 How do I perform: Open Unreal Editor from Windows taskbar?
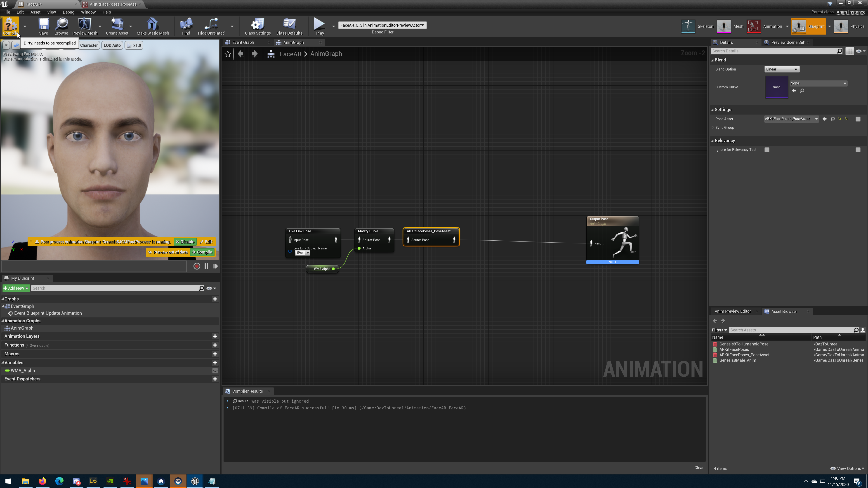coord(195,481)
